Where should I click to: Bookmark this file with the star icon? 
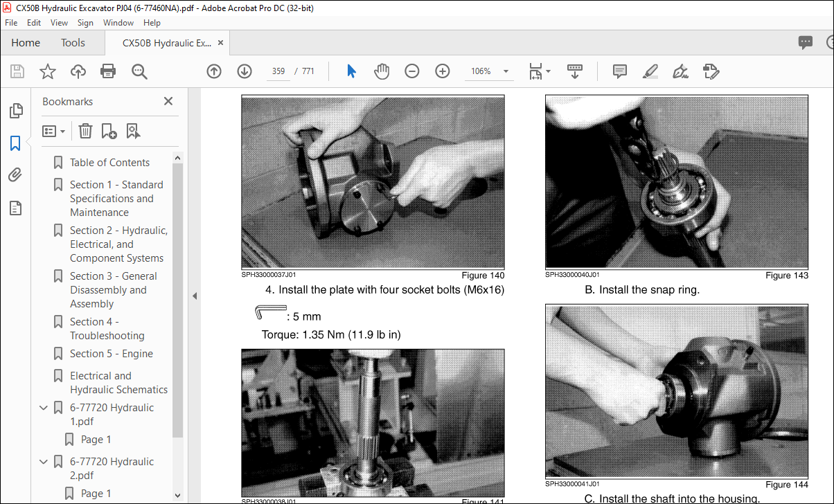coord(47,71)
